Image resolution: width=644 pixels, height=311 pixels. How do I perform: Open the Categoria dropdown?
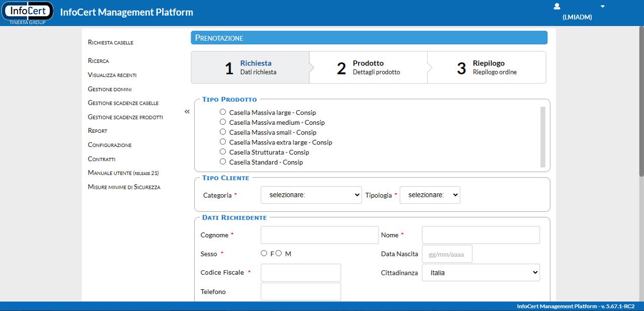point(311,195)
